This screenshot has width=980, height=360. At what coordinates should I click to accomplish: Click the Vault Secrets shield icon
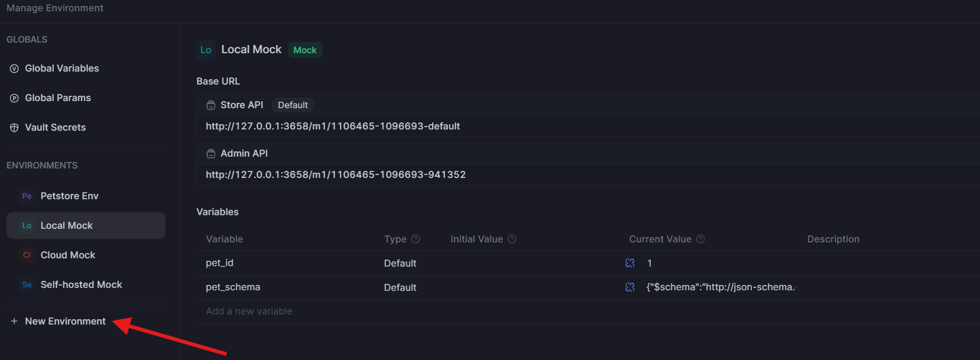pos(14,128)
